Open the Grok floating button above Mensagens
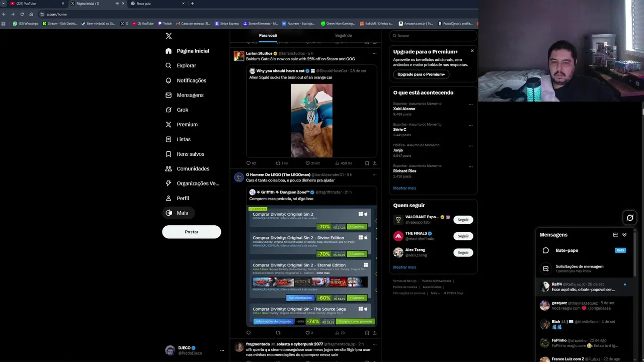This screenshot has height=362, width=644. (630, 218)
